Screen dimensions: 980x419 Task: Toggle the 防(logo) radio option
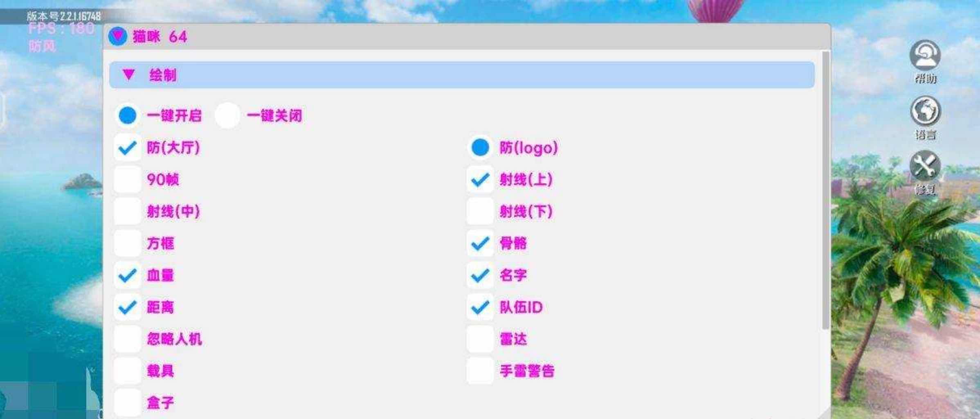[x=480, y=147]
